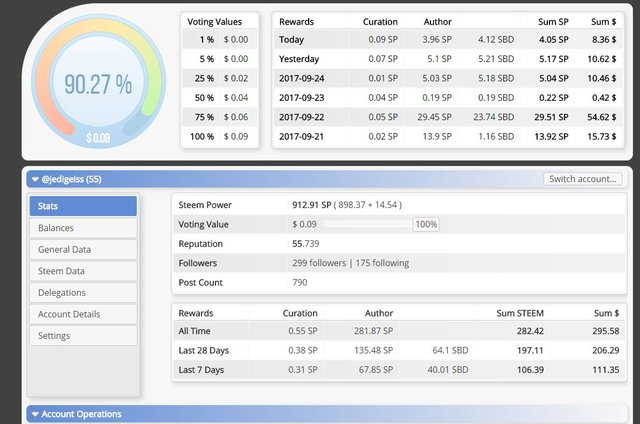Click the Last 7 Days row label
The width and height of the screenshot is (640, 424).
(x=201, y=370)
